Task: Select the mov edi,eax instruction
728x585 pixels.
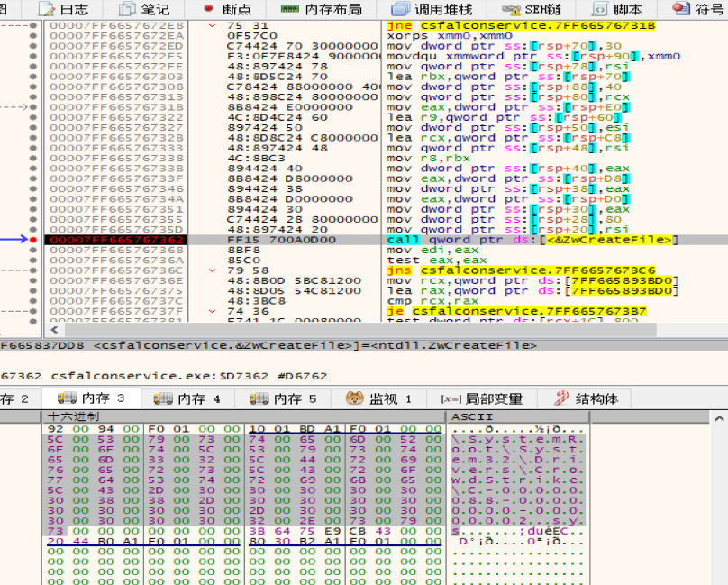Action: point(432,250)
